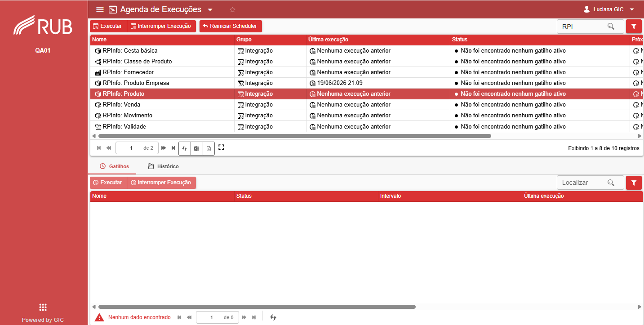
Task: Click Reiniciar Scheduler button
Action: [231, 26]
